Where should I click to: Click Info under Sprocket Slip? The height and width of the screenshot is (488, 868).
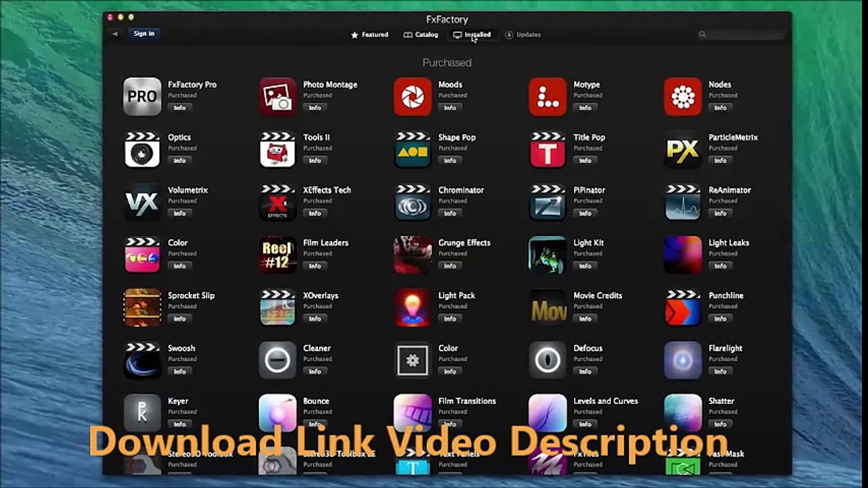tap(180, 319)
